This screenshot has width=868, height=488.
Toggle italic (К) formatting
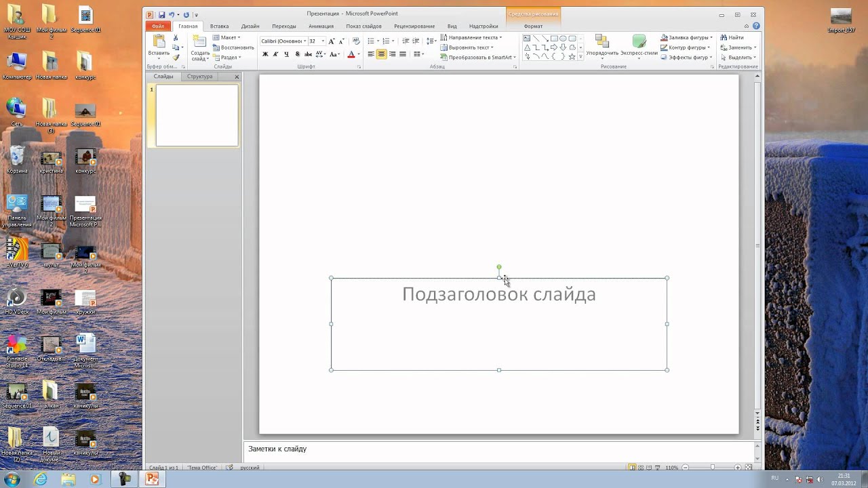tap(275, 54)
